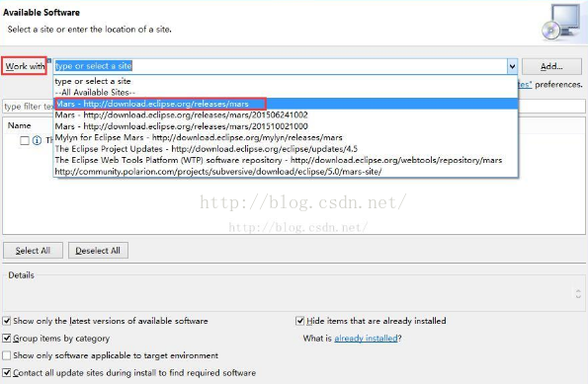Image resolution: width=588 pixels, height=384 pixels.
Task: Click the Deselect All button
Action: [x=98, y=251]
